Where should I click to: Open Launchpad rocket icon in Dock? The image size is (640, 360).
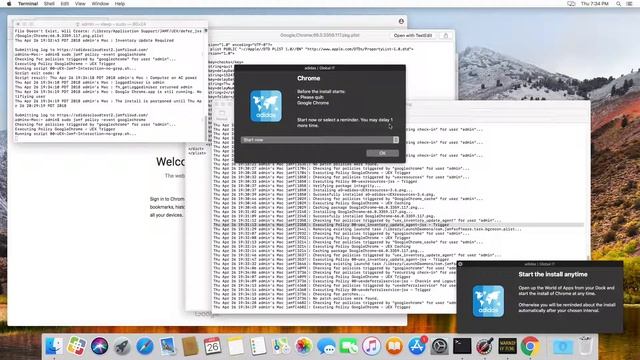[122, 347]
